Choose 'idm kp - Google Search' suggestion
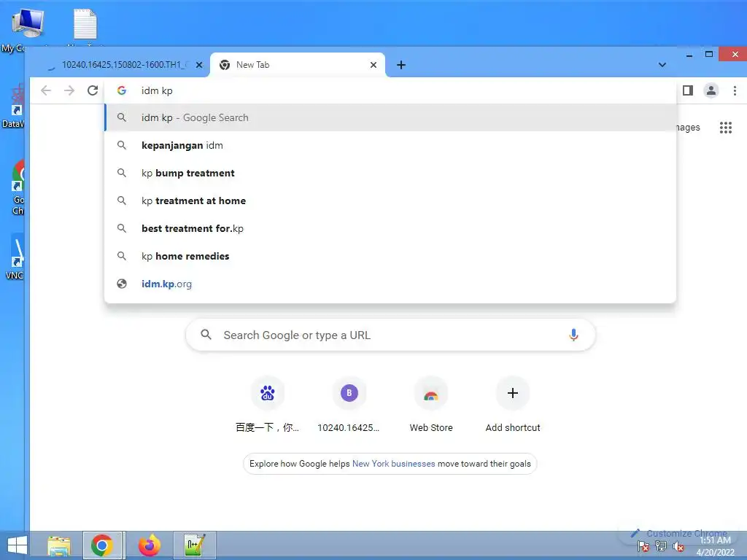The image size is (747, 560). tap(391, 117)
